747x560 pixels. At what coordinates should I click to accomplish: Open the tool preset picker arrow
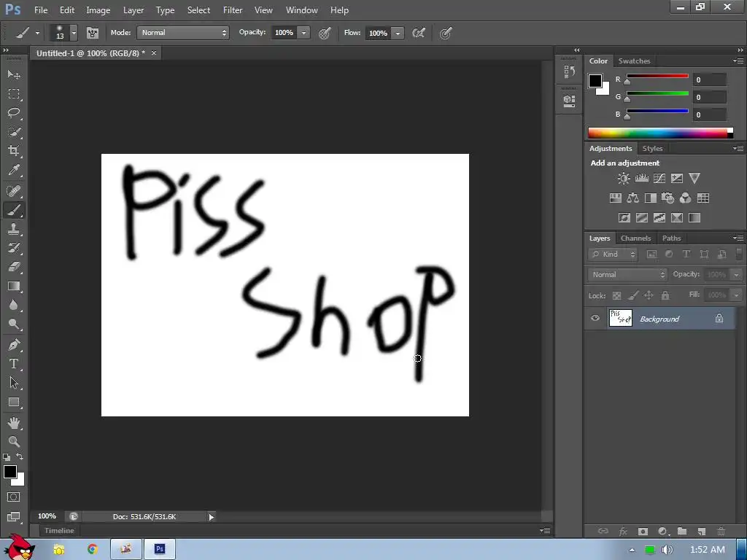[37, 33]
